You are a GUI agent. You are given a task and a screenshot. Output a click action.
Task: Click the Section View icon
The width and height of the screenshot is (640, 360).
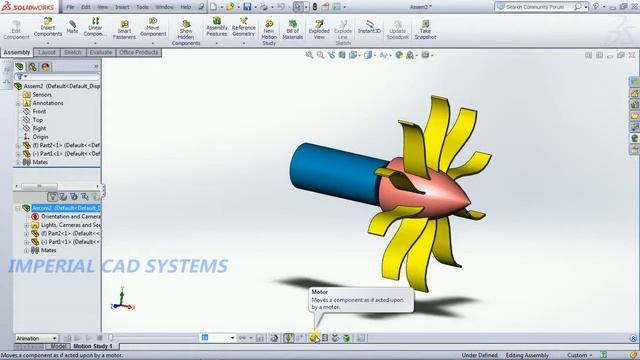(342, 55)
